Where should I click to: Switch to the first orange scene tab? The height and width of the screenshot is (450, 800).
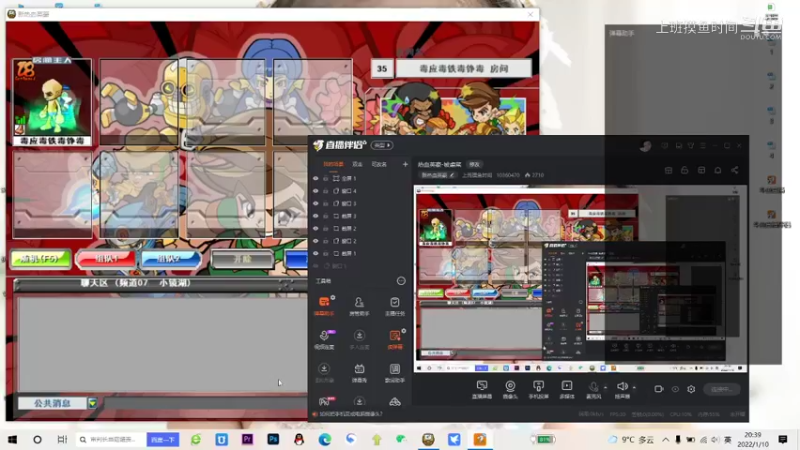[x=334, y=164]
